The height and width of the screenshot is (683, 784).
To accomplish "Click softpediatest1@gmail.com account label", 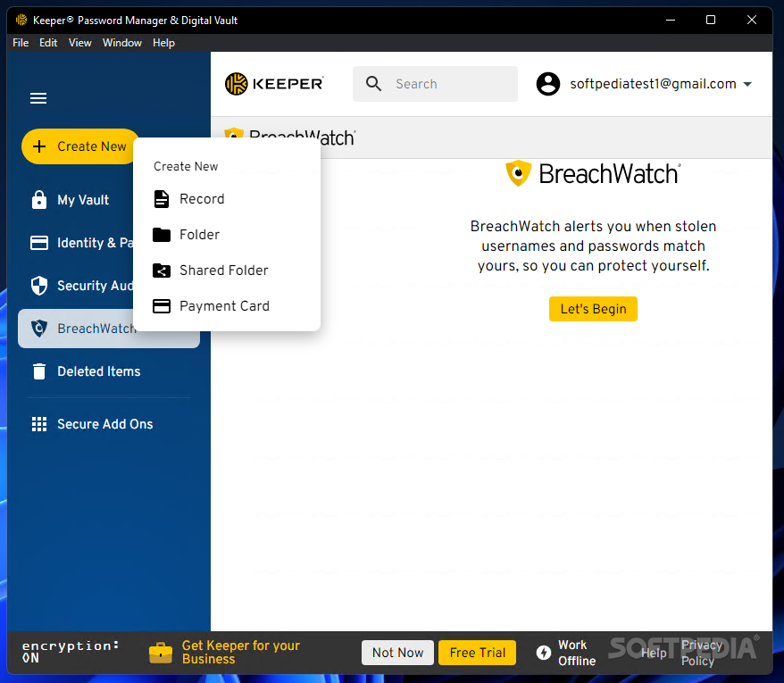I will [653, 84].
